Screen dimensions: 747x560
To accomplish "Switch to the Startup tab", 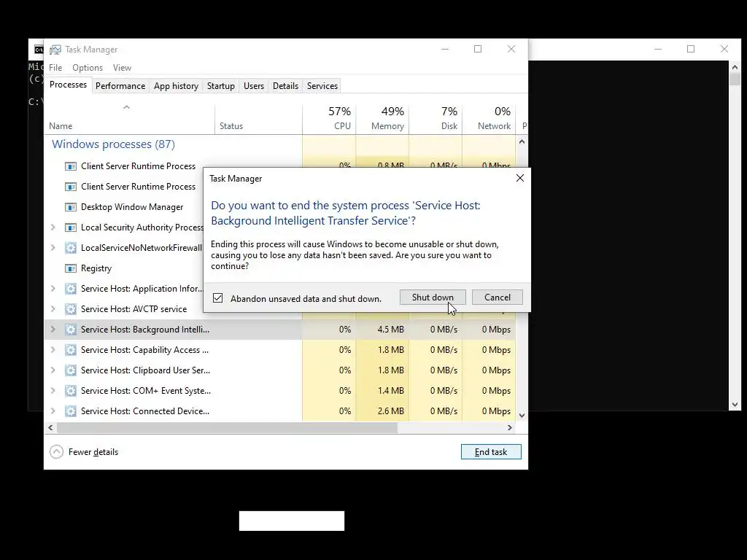I will 220,86.
